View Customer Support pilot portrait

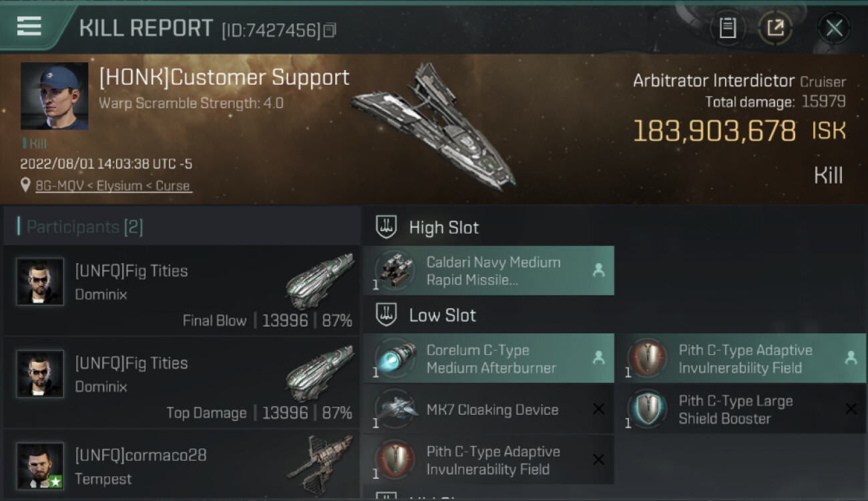(54, 96)
